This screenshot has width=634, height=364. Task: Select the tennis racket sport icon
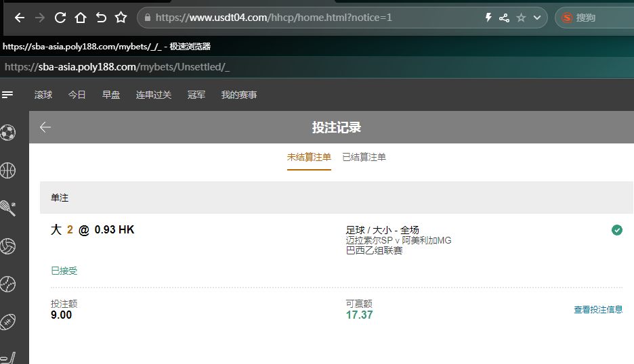click(x=8, y=208)
